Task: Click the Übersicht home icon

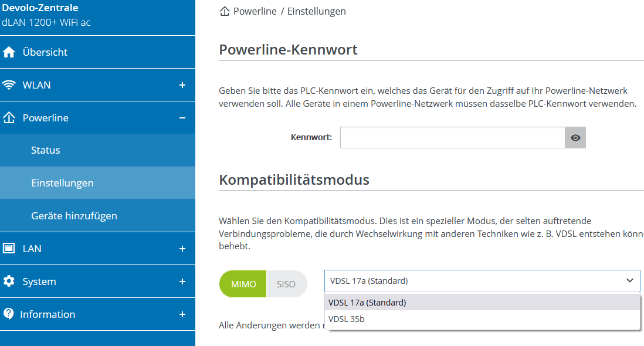Action: (x=9, y=52)
